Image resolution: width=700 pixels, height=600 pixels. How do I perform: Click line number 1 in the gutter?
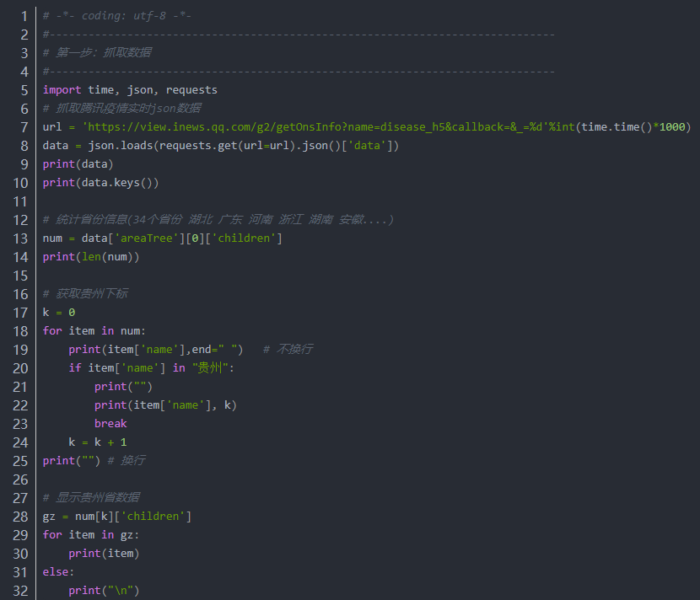(24, 16)
